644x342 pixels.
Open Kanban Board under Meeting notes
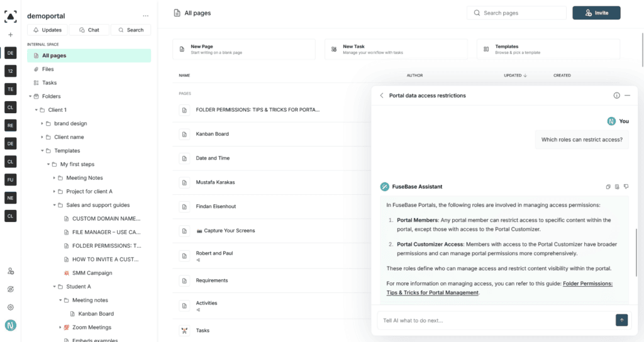96,314
